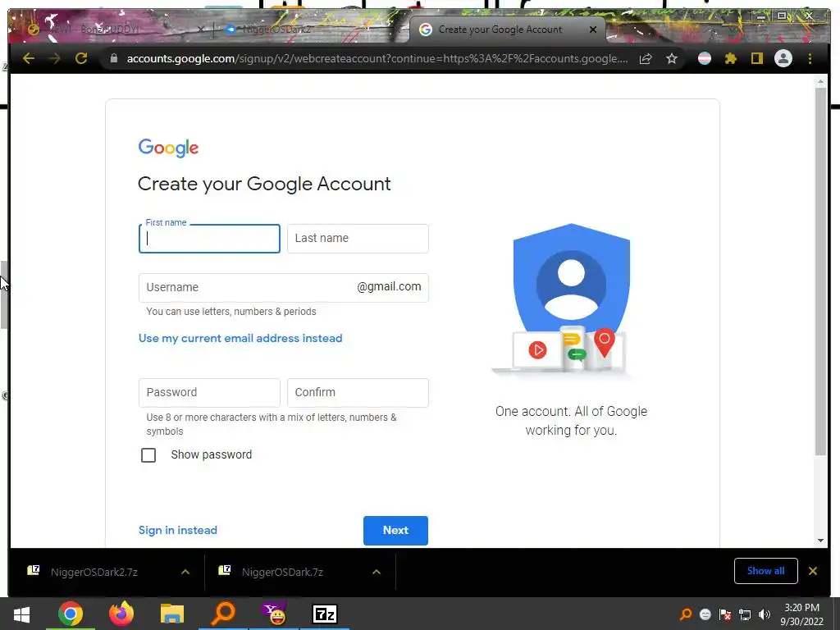
Task: Open Chrome's side panel
Action: (x=756, y=58)
